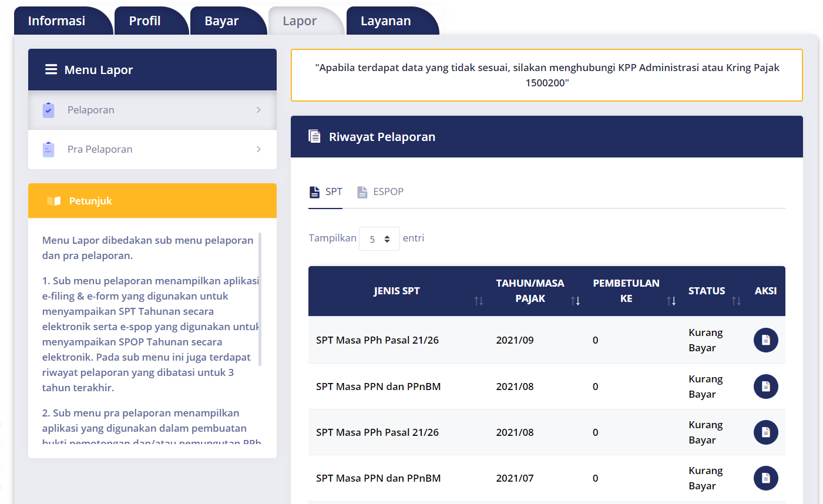Open document action for 2021/07 PPN dan PPnBM
Viewport: 823px width, 504px height.
[x=765, y=478]
